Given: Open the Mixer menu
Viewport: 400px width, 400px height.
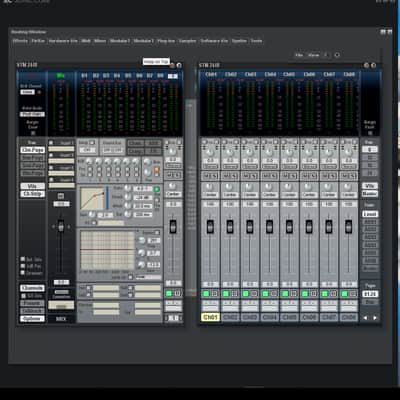Looking at the screenshot, I should (100, 41).
